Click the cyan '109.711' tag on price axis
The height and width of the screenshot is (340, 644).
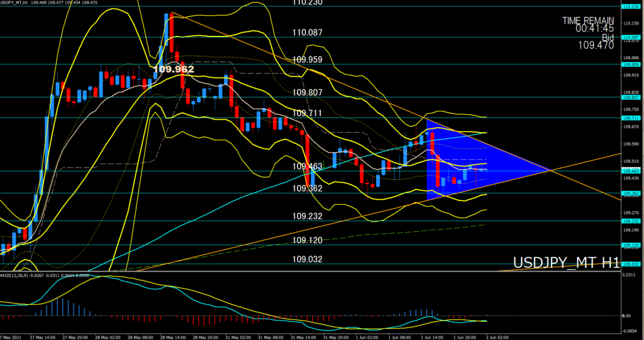(x=631, y=118)
